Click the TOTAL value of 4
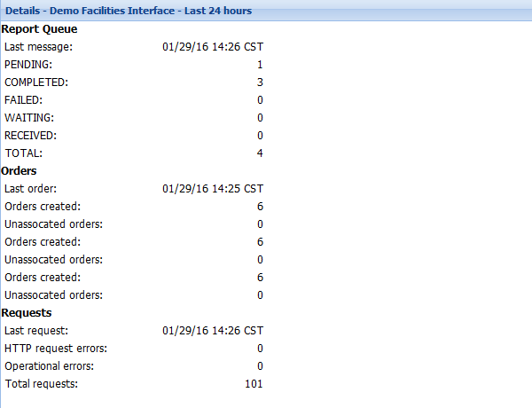 click(260, 153)
